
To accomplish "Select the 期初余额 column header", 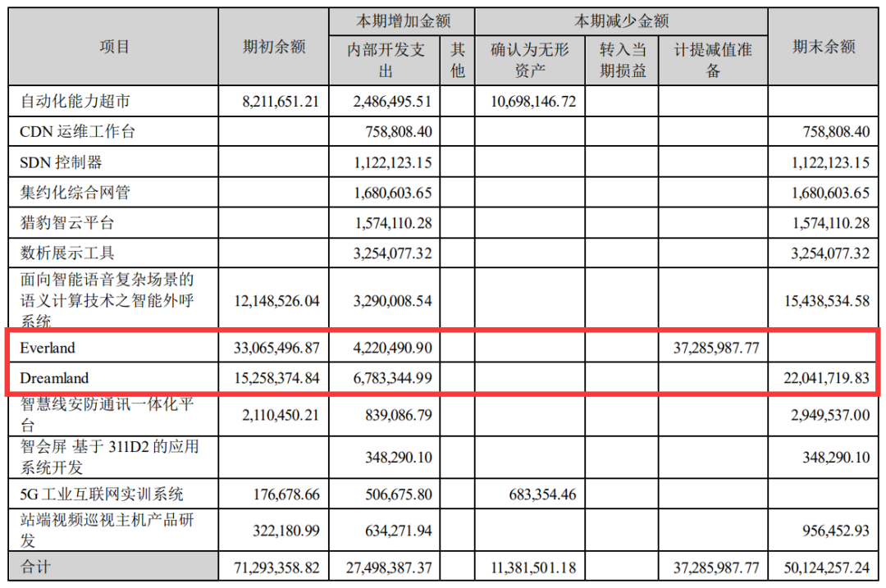I will [x=274, y=47].
